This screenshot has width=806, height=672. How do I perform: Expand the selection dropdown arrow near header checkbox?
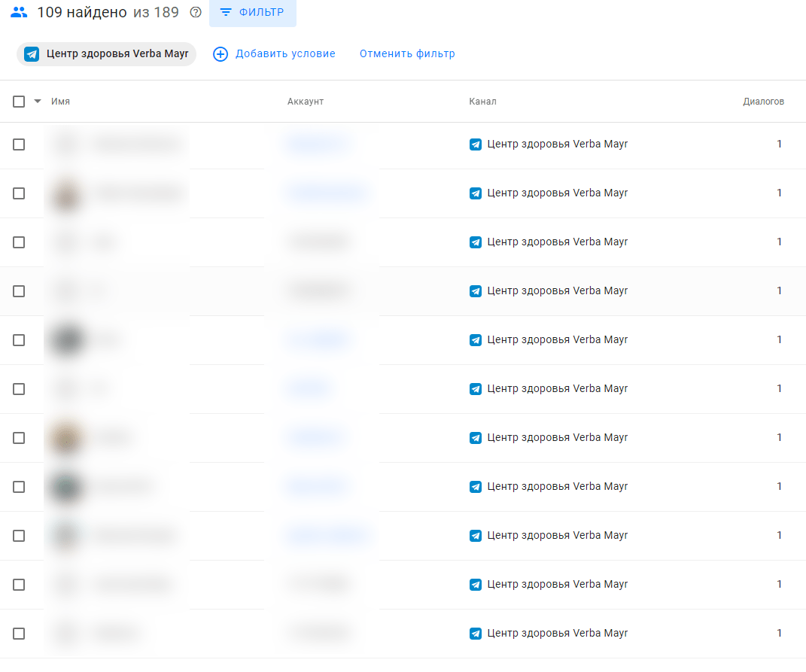(x=38, y=102)
